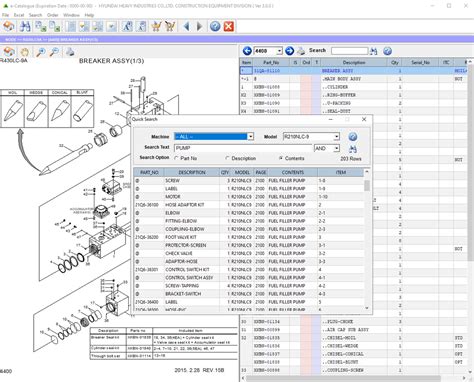Open help from main toolbar question icon
The height and width of the screenshot is (382, 474).
(215, 26)
